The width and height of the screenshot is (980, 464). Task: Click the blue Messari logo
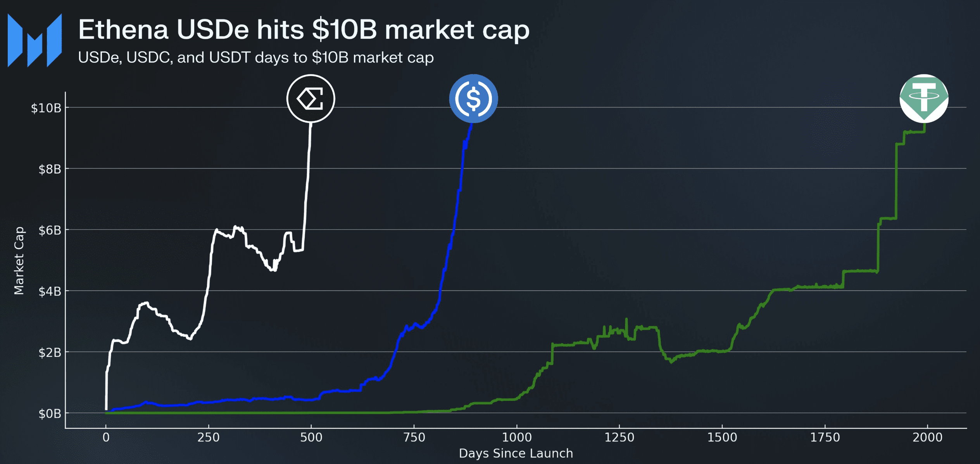[35, 40]
